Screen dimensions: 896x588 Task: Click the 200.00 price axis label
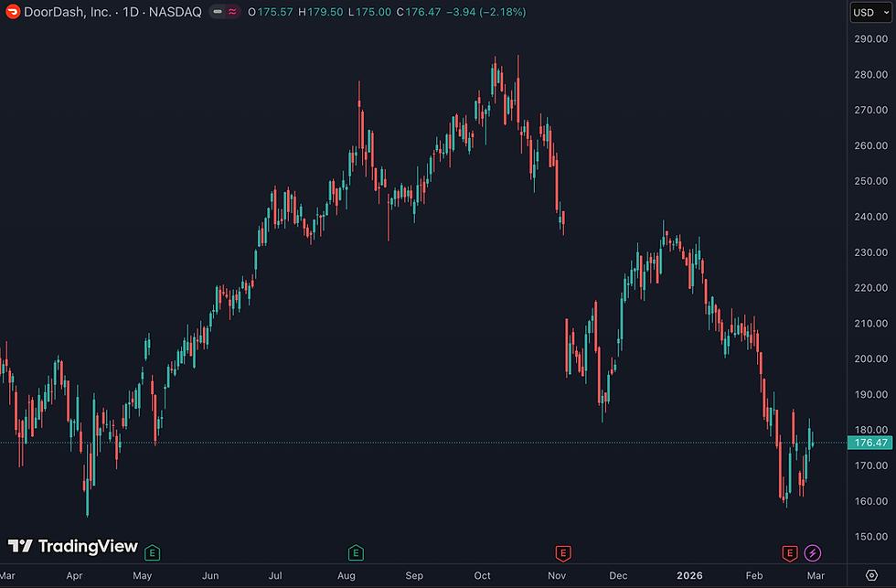click(x=870, y=358)
